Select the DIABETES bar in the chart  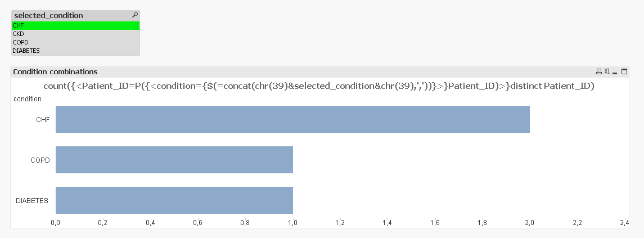[174, 200]
